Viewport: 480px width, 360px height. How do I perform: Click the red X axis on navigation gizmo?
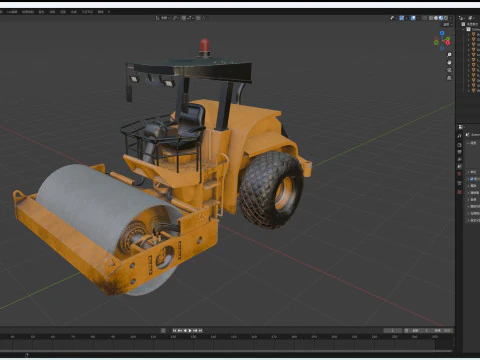point(448,43)
